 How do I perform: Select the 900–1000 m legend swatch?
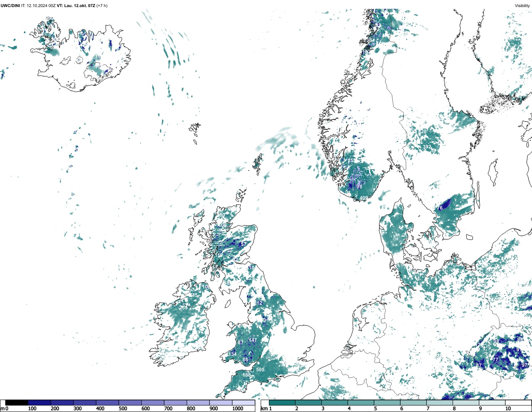pyautogui.click(x=221, y=402)
